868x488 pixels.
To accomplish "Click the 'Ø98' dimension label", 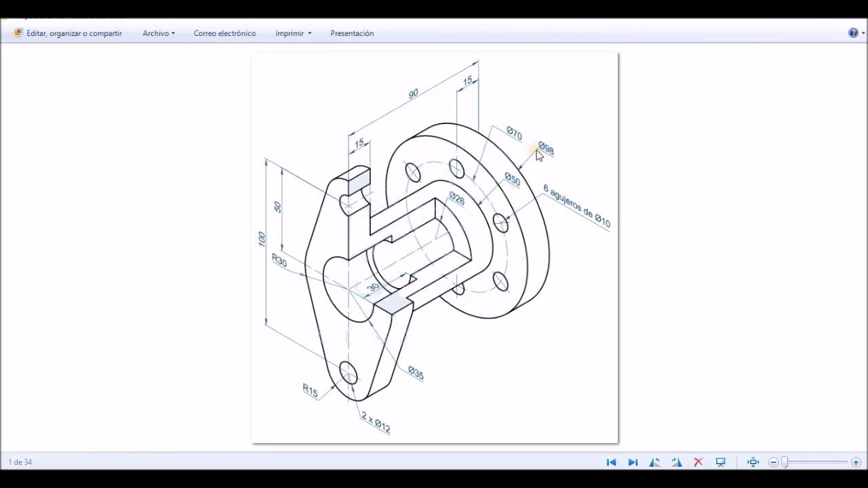I will point(546,148).
